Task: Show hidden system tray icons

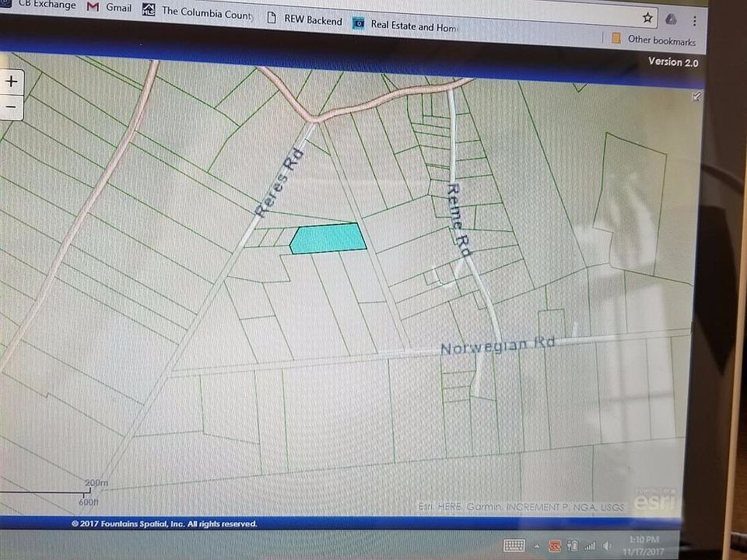Action: pyautogui.click(x=536, y=546)
